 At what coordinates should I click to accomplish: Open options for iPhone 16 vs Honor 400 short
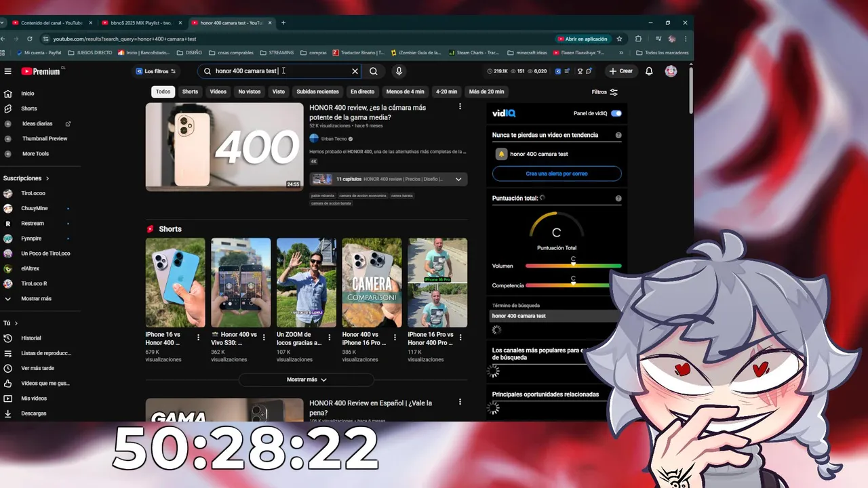pyautogui.click(x=198, y=337)
